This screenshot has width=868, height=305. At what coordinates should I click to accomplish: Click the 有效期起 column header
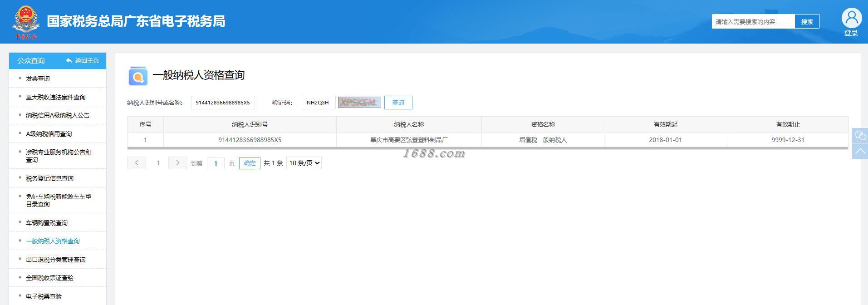(665, 124)
